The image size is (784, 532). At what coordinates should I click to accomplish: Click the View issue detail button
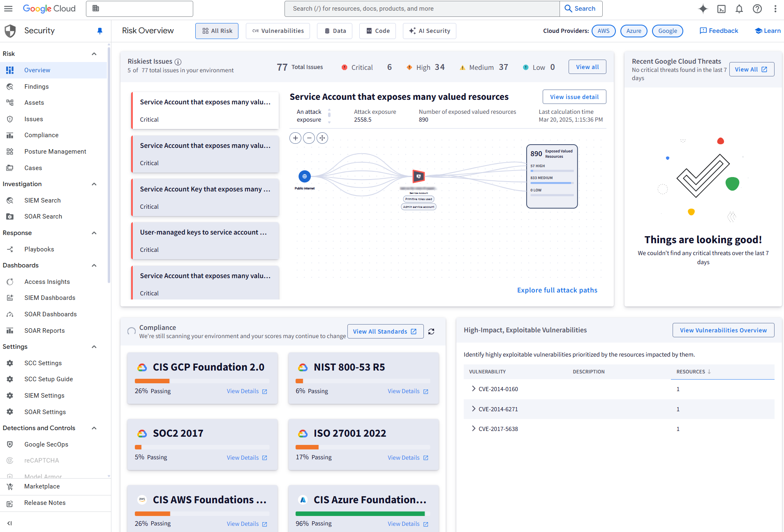pyautogui.click(x=574, y=97)
